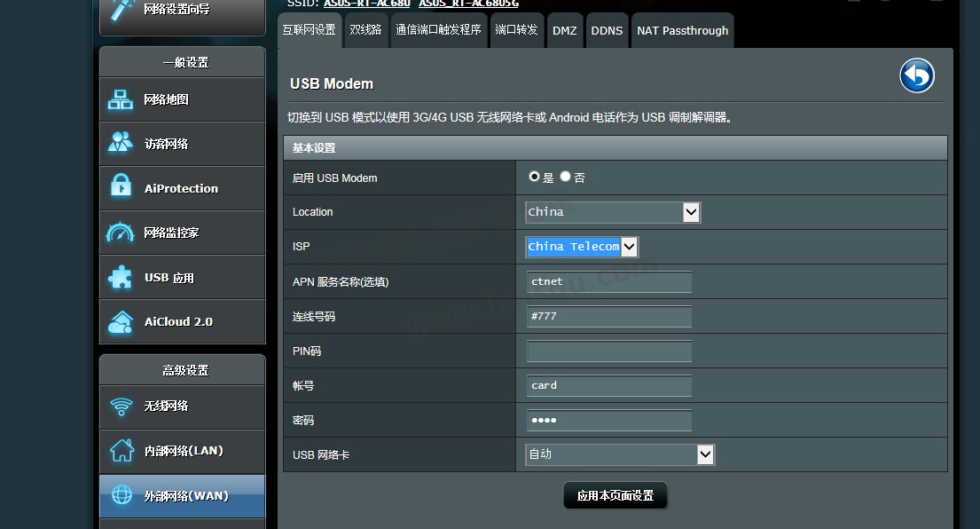Open the ISP dropdown showing China Telecom

point(581,247)
